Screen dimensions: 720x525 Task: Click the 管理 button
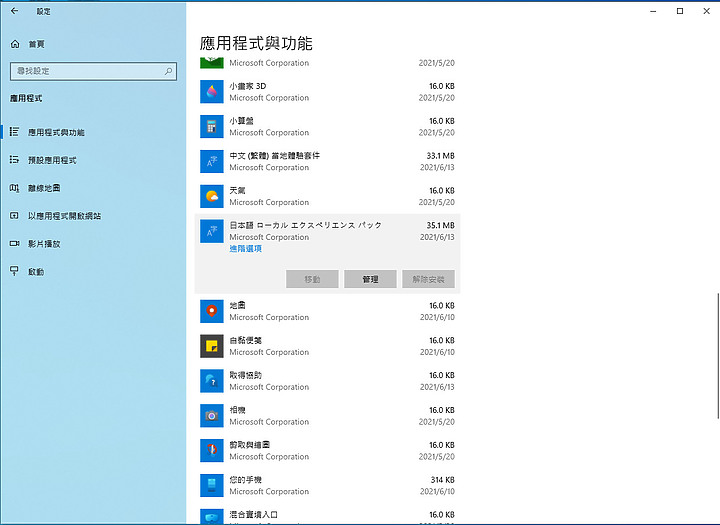point(370,279)
